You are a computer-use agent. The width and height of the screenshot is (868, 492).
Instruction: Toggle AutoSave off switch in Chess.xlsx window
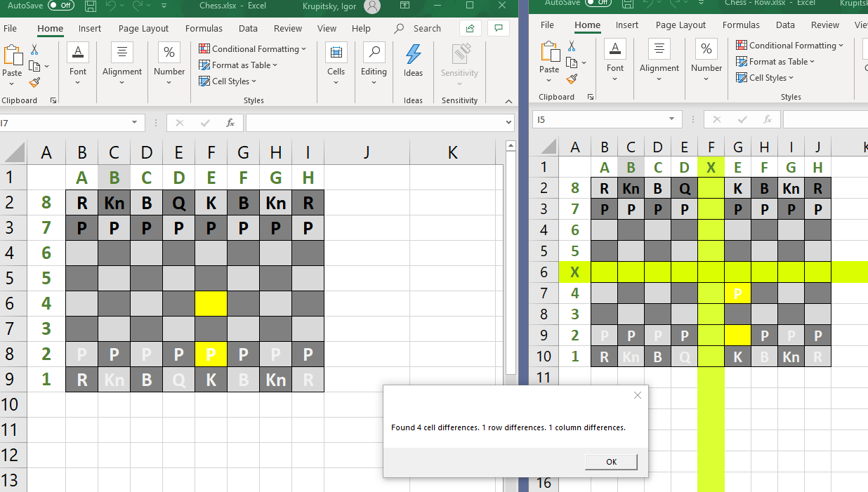click(x=61, y=6)
